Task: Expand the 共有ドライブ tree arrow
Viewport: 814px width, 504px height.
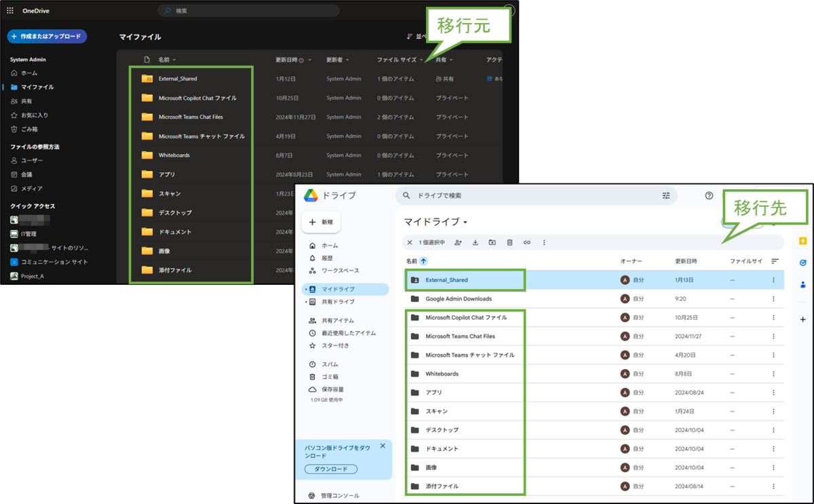Action: [x=306, y=302]
